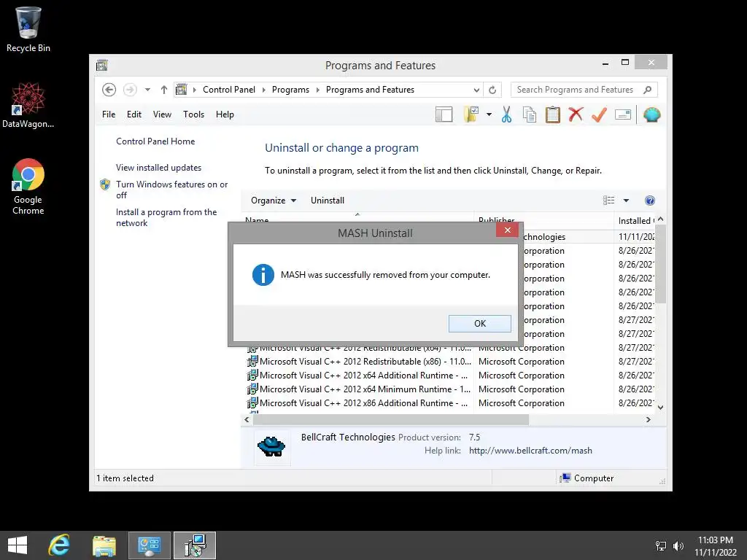
Task: Open the Help menu
Action: [x=225, y=114]
